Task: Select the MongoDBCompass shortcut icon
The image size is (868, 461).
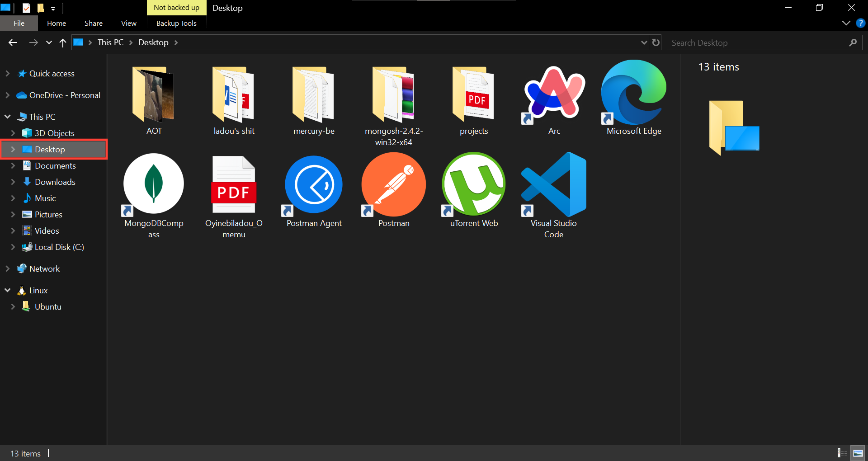Action: [x=154, y=184]
